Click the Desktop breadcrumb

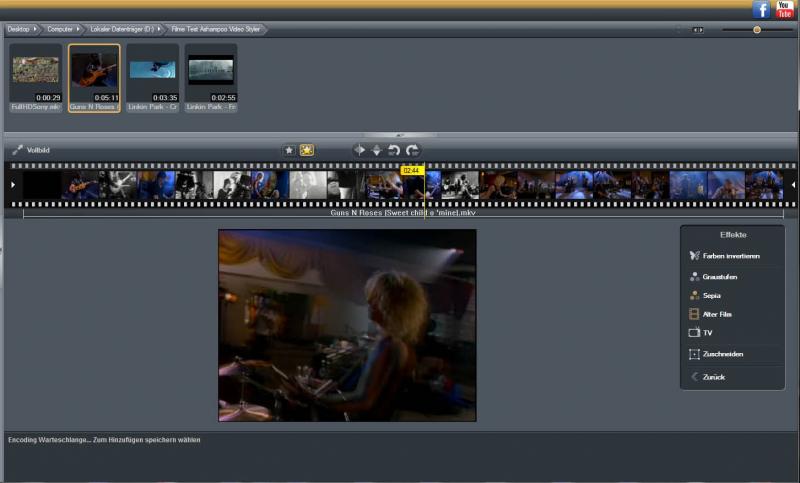point(18,29)
